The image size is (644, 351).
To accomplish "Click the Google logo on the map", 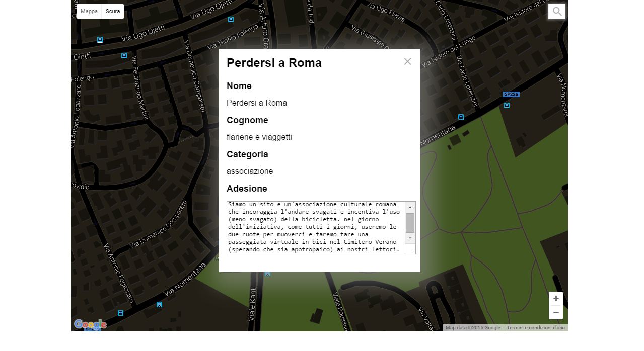I will (90, 324).
